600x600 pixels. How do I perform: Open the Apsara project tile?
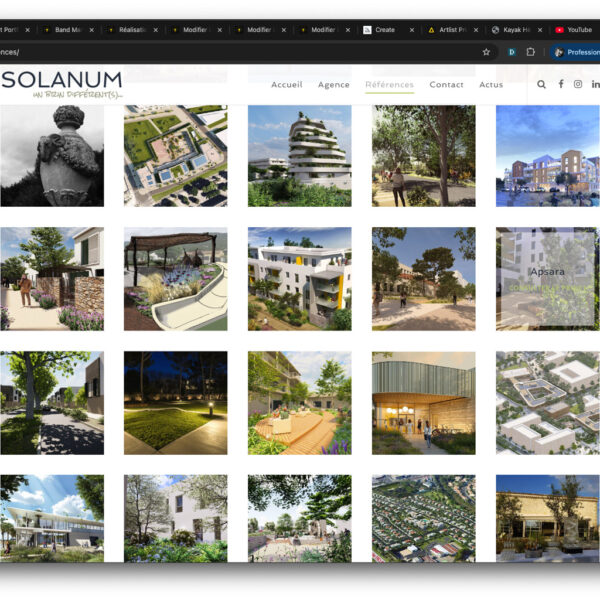[x=547, y=278]
